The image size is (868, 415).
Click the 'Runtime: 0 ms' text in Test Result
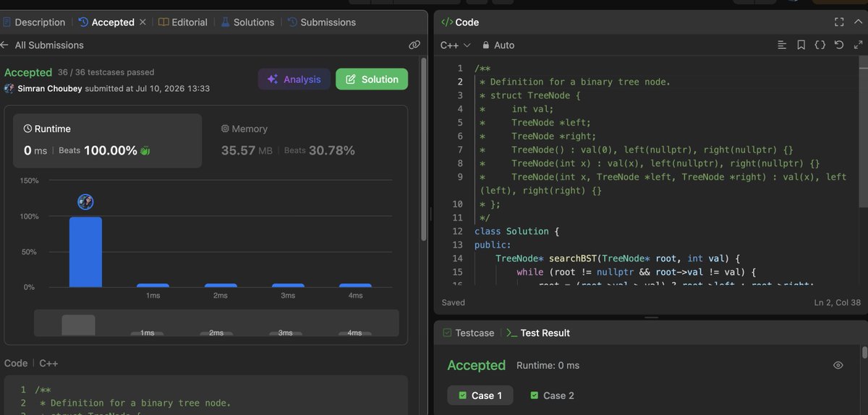548,366
